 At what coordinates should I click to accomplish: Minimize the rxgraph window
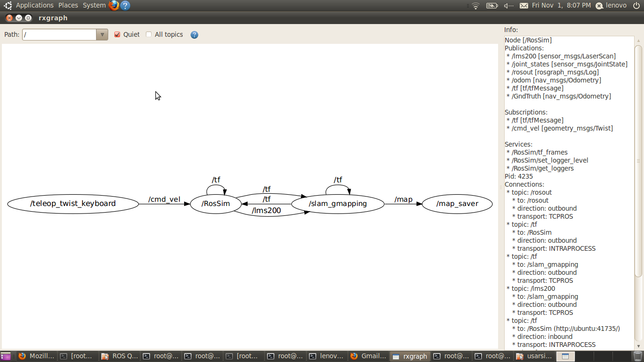pos(19,18)
